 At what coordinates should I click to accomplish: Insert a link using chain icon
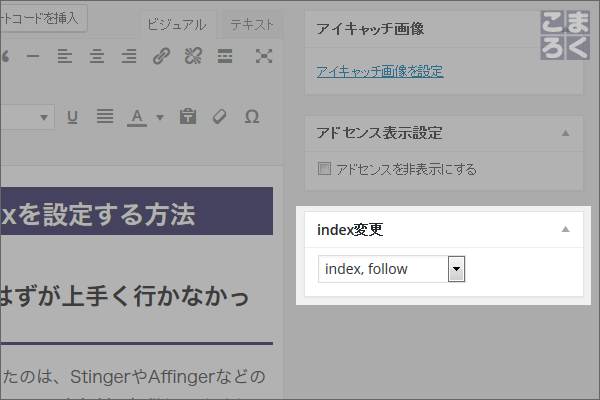[161, 56]
